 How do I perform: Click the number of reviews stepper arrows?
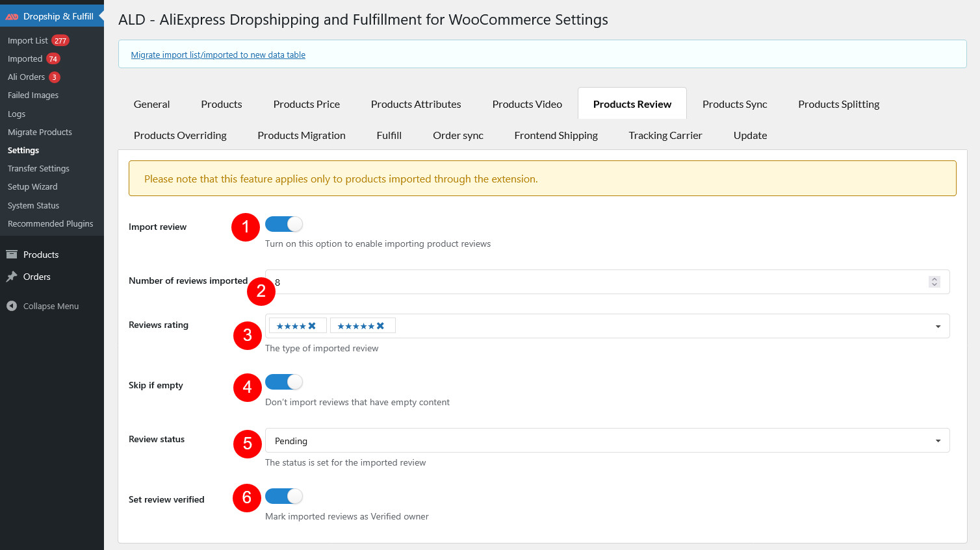click(935, 282)
